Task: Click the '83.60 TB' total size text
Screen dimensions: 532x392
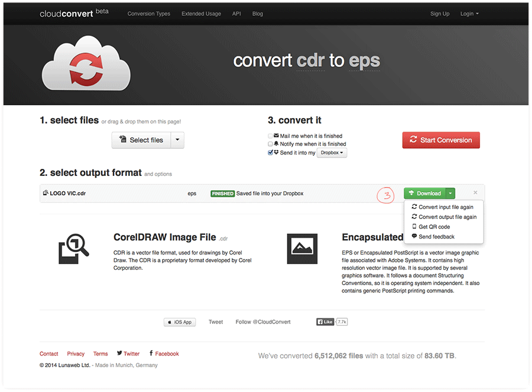Action: click(439, 356)
